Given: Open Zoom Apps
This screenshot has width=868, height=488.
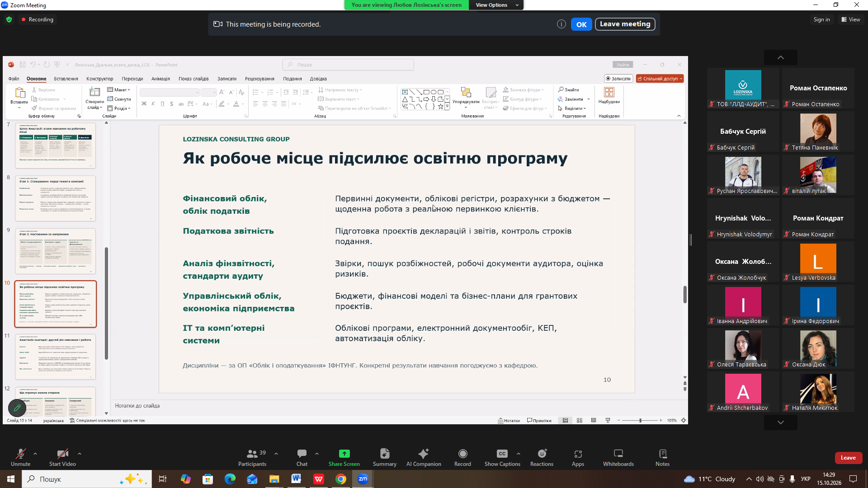Looking at the screenshot, I should (578, 457).
